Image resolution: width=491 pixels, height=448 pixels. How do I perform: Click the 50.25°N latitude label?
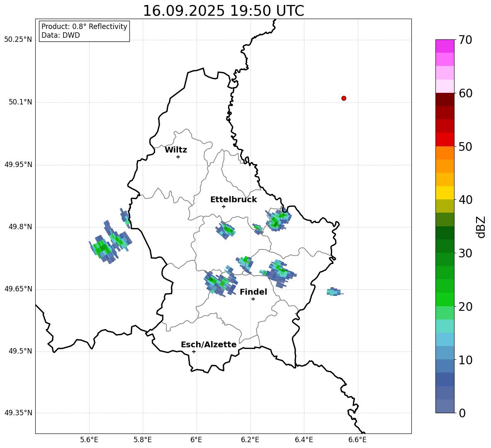click(x=18, y=40)
